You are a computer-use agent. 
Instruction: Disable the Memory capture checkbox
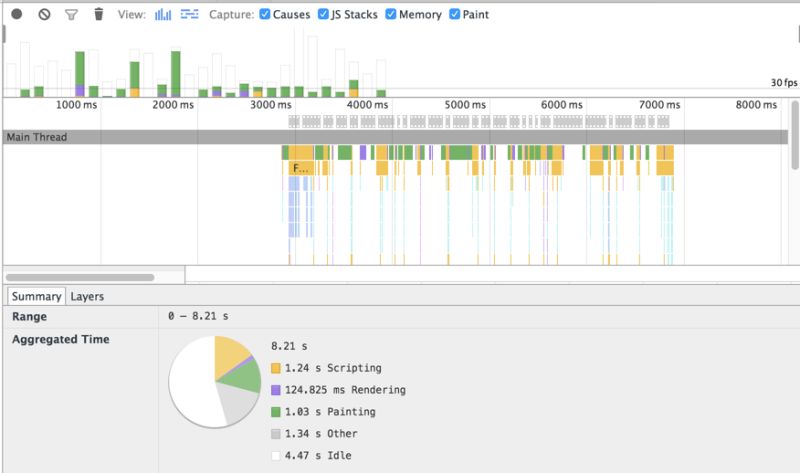point(391,14)
